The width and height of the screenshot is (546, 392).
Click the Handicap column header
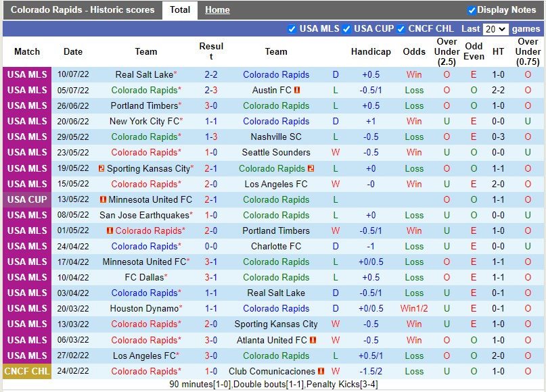(371, 51)
